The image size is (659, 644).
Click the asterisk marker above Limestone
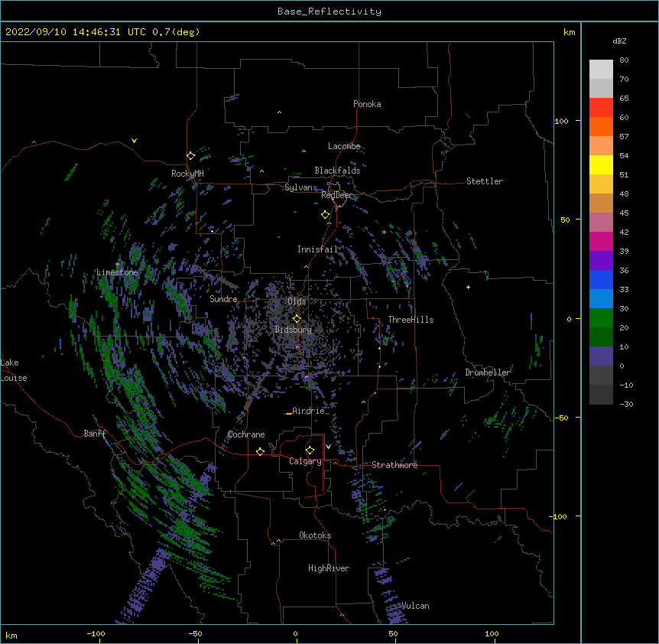click(117, 265)
